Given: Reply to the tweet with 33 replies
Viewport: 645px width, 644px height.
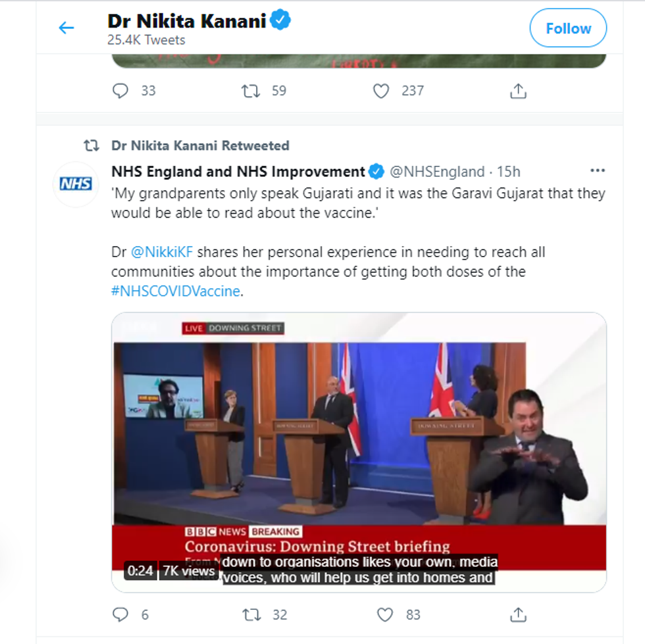Looking at the screenshot, I should pyautogui.click(x=120, y=91).
